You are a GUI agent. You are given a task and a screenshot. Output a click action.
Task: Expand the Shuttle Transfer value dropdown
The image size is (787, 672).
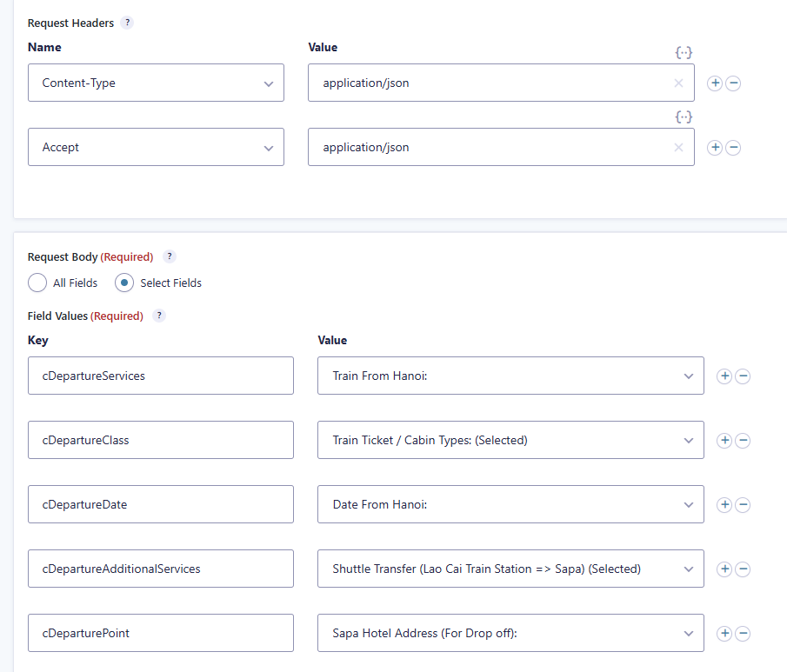coord(510,569)
